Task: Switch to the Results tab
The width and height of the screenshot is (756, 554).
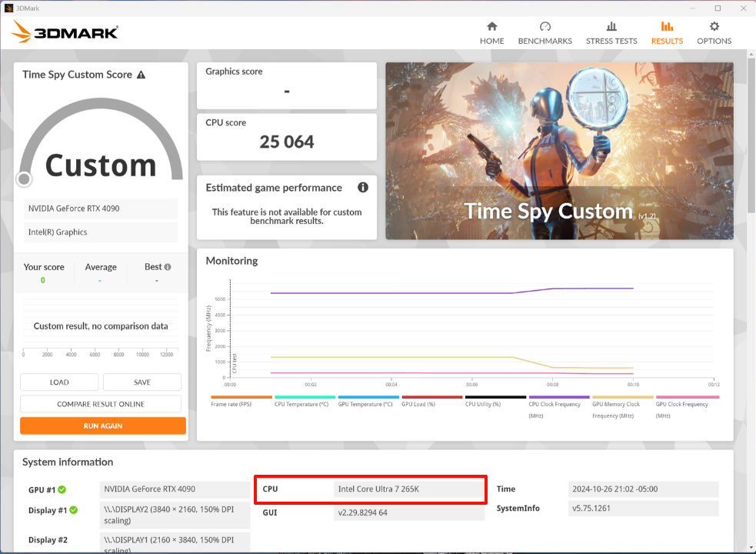Action: [667, 32]
